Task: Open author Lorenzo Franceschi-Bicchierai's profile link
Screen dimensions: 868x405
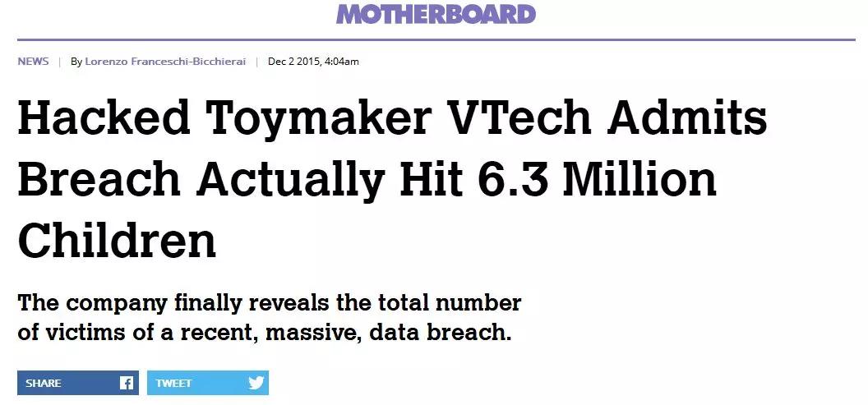Action: (x=165, y=62)
